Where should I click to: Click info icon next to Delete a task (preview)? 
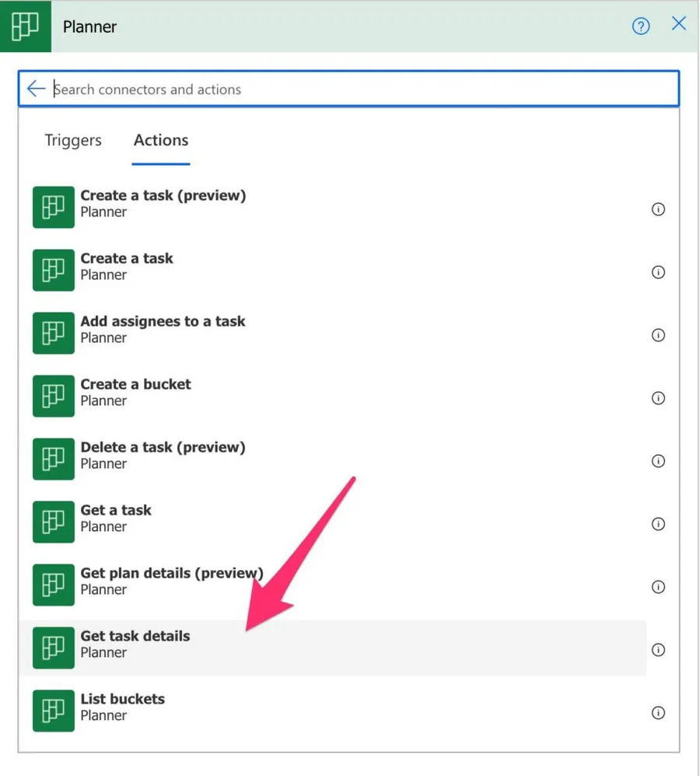tap(658, 461)
